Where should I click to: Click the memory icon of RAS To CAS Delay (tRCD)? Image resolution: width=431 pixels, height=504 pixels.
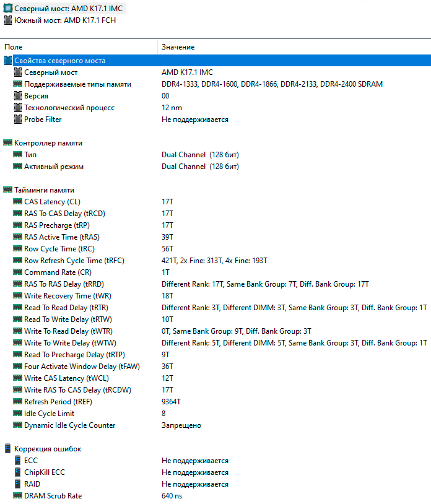pos(18,214)
